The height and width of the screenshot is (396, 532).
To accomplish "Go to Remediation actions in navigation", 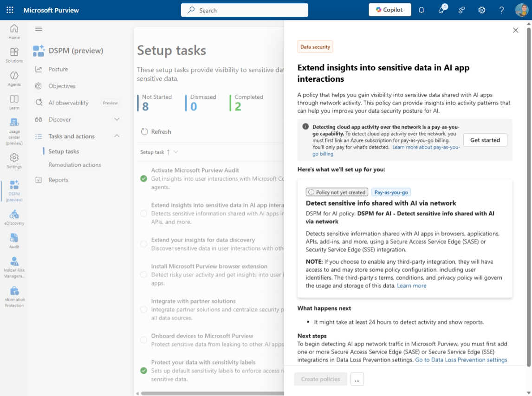I will pos(75,165).
